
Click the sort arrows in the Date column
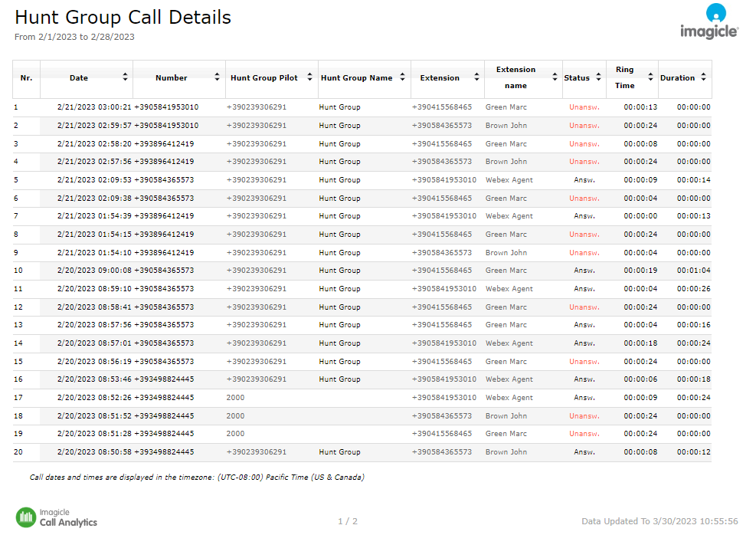[x=125, y=77]
